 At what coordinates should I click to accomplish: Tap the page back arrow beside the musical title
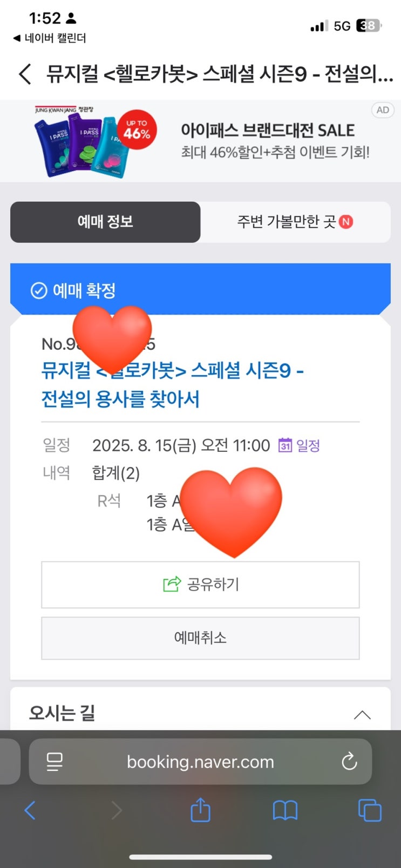[25, 74]
